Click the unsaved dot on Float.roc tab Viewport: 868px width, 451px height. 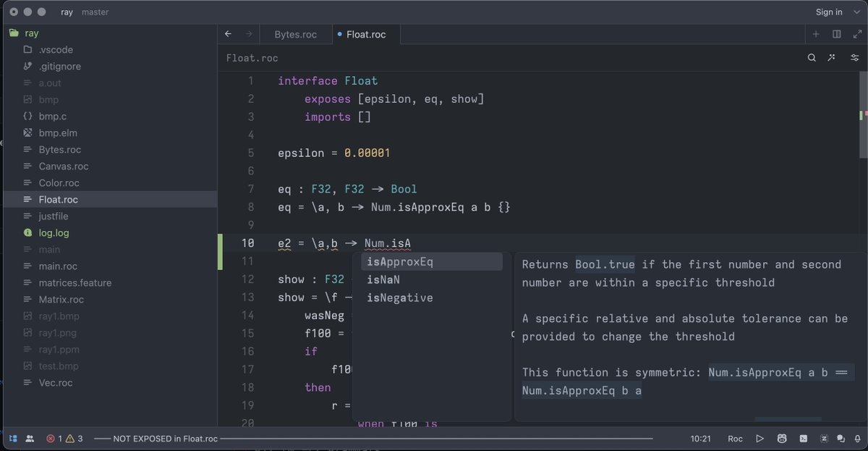point(340,34)
